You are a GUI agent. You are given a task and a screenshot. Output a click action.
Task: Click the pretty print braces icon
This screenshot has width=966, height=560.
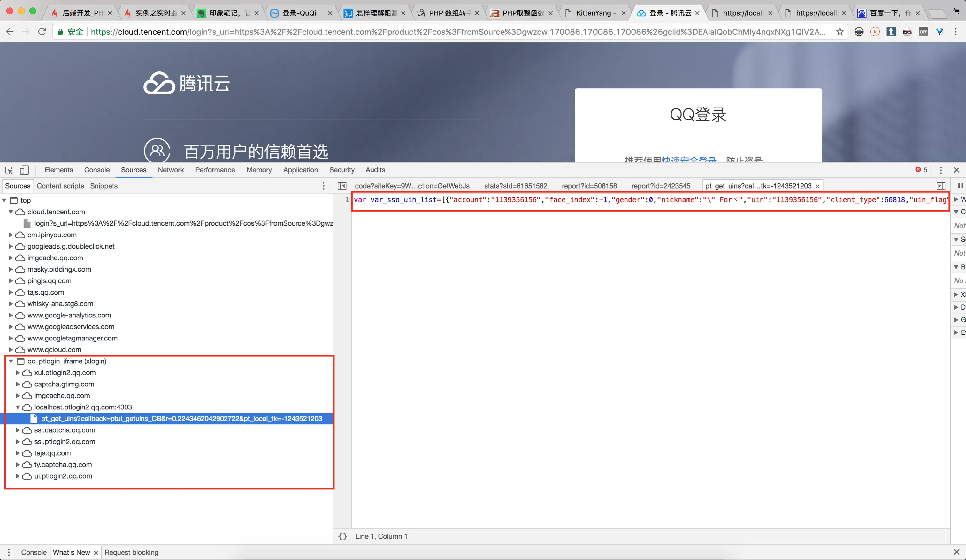(342, 536)
